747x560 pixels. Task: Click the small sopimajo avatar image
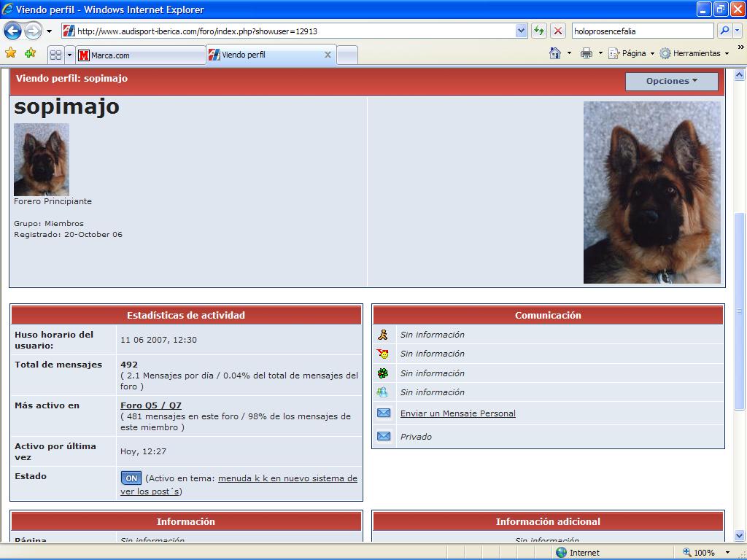(42, 160)
